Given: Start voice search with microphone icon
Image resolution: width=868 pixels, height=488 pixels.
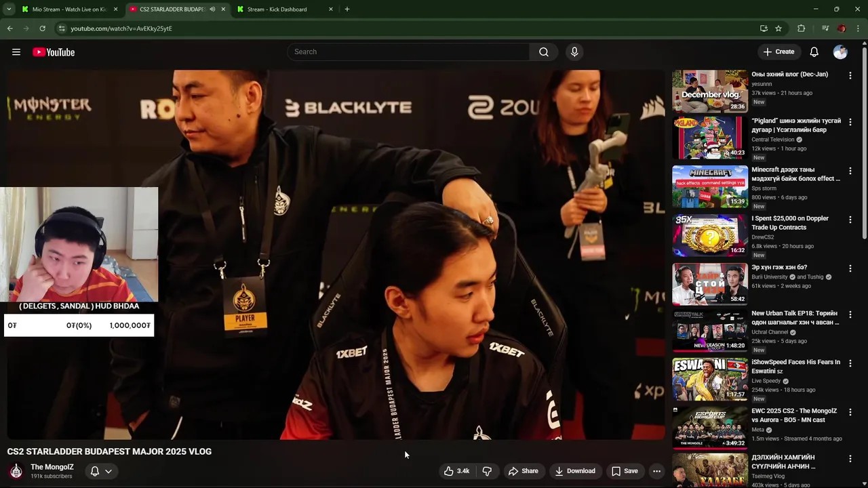Looking at the screenshot, I should (574, 52).
